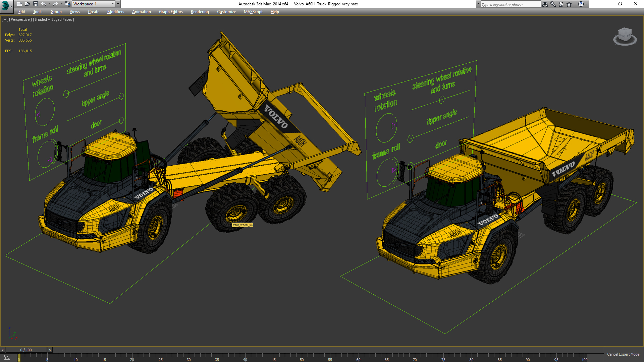Viewport: 644px width, 362px height.
Task: Open the Help dropdown arrow
Action: pyautogui.click(x=586, y=4)
